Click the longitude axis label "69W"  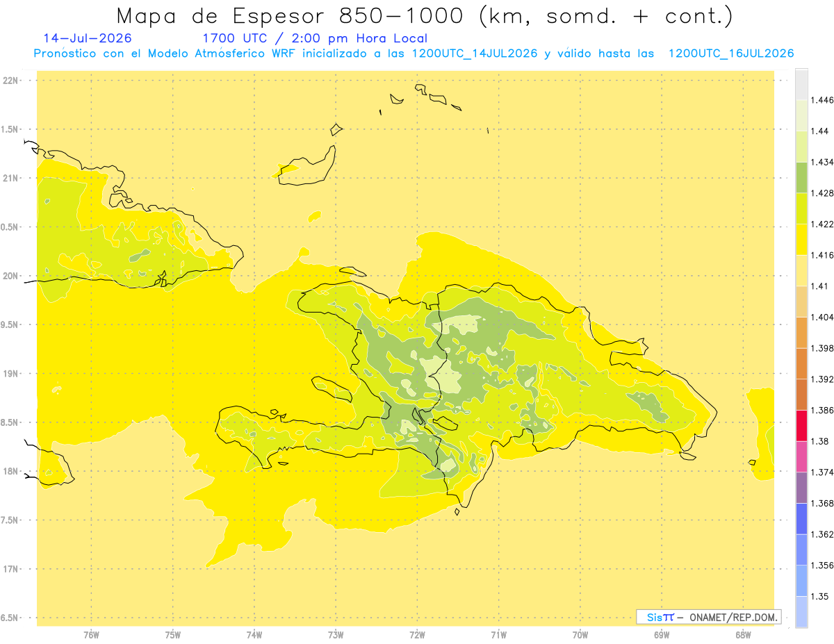[662, 635]
